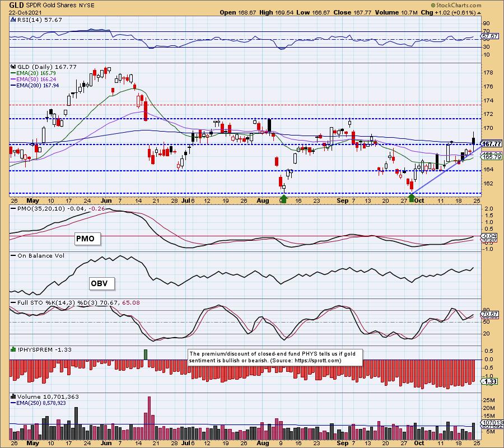This screenshot has height=448, width=504.
Task: Click the Chg +1.02 (+0.61%) value
Action: click(x=448, y=12)
